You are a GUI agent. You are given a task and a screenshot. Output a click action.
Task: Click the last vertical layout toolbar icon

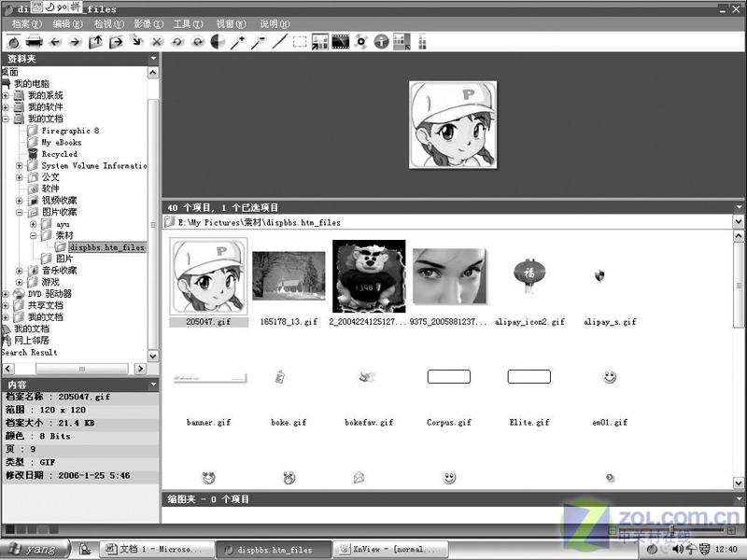pos(422,42)
